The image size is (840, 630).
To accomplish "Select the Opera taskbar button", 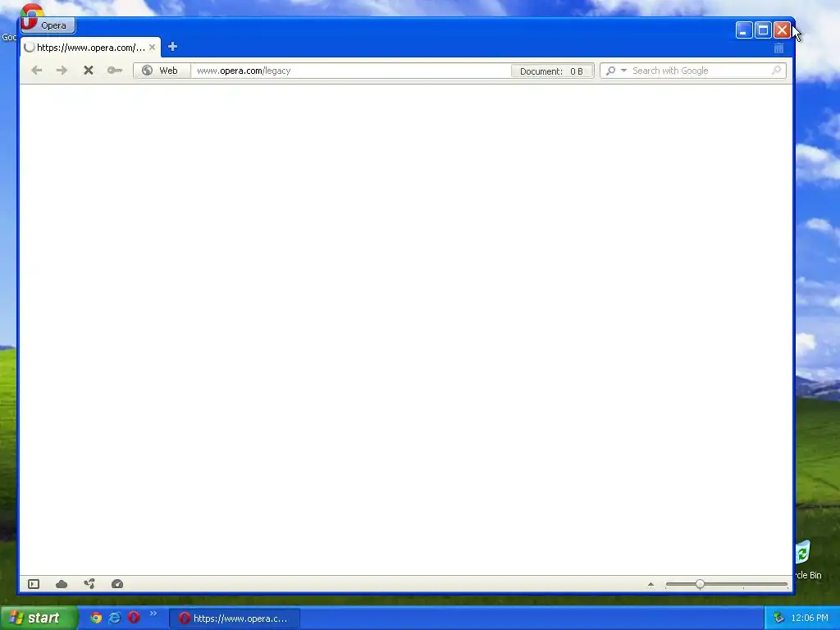I will click(235, 619).
